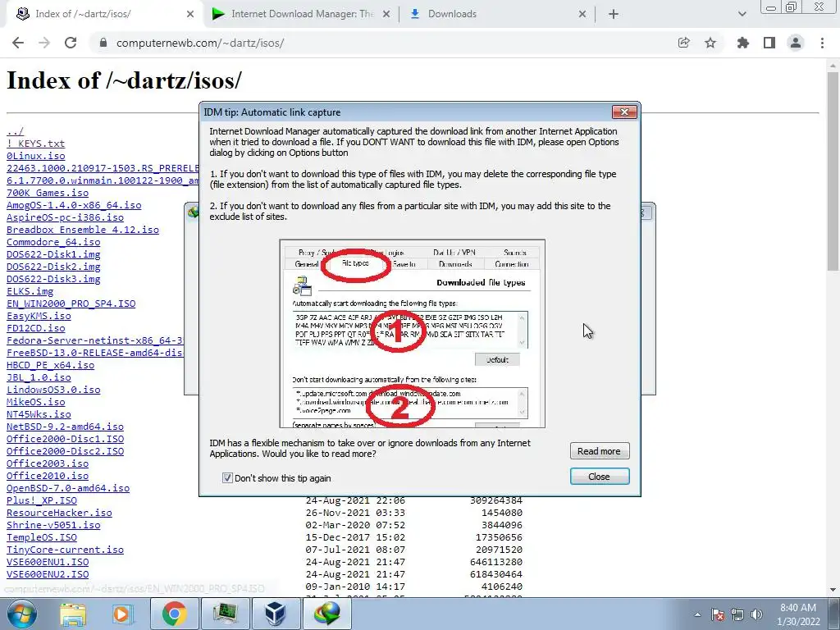This screenshot has width=840, height=630.
Task: Bookmark this page with the star icon
Action: (x=710, y=43)
